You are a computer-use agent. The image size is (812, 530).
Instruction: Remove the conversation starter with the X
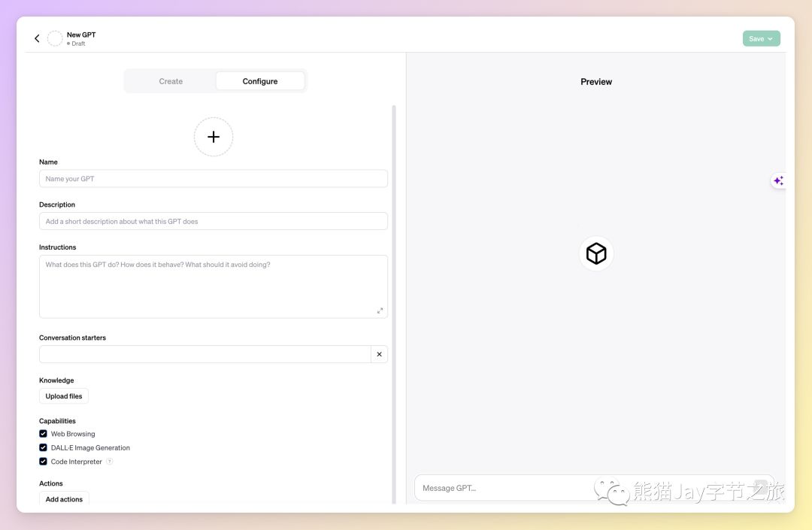pos(379,354)
